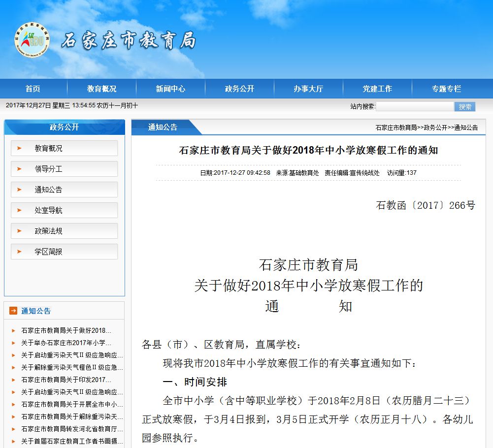Image resolution: width=493 pixels, height=448 pixels.
Task: Open the 办事大厅 menu item
Action: click(308, 89)
